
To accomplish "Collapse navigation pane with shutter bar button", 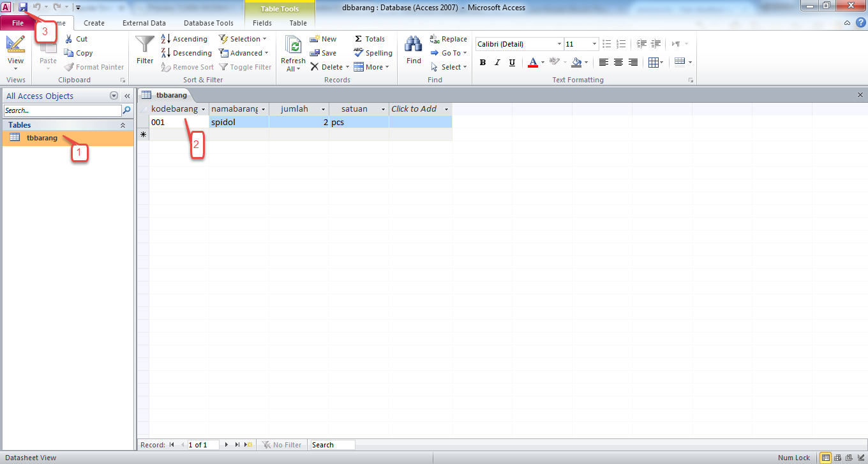I will coord(127,96).
